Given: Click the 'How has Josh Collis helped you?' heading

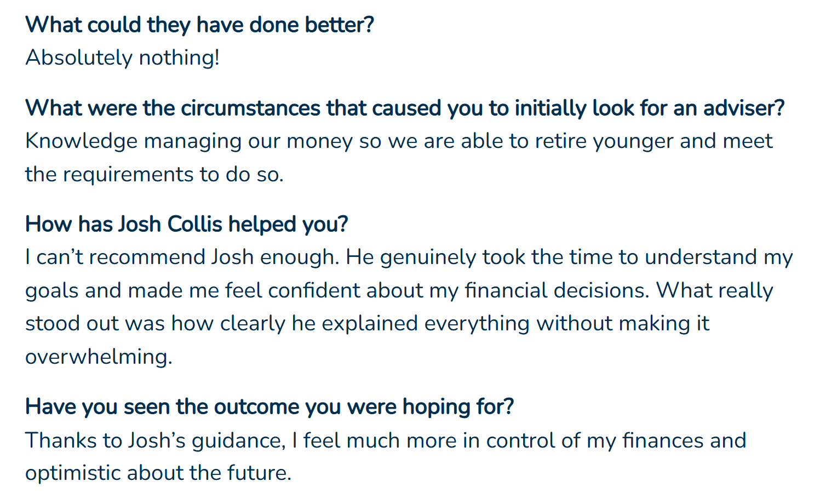Looking at the screenshot, I should pos(186,224).
